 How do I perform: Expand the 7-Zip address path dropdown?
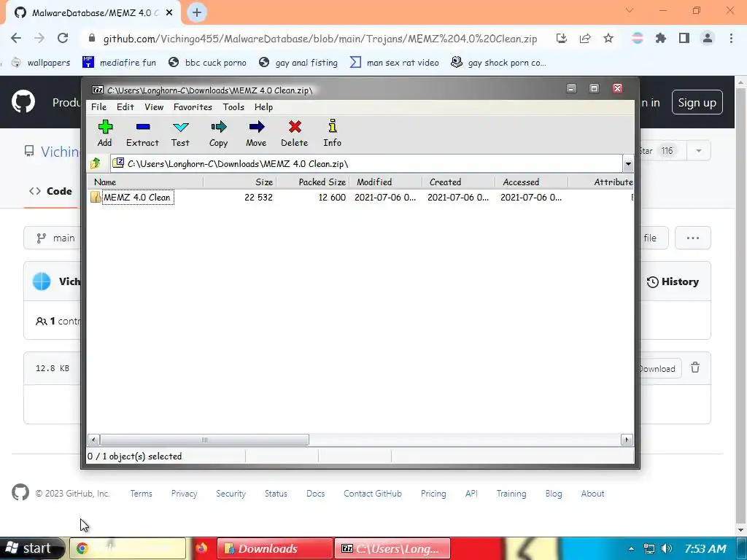[628, 164]
